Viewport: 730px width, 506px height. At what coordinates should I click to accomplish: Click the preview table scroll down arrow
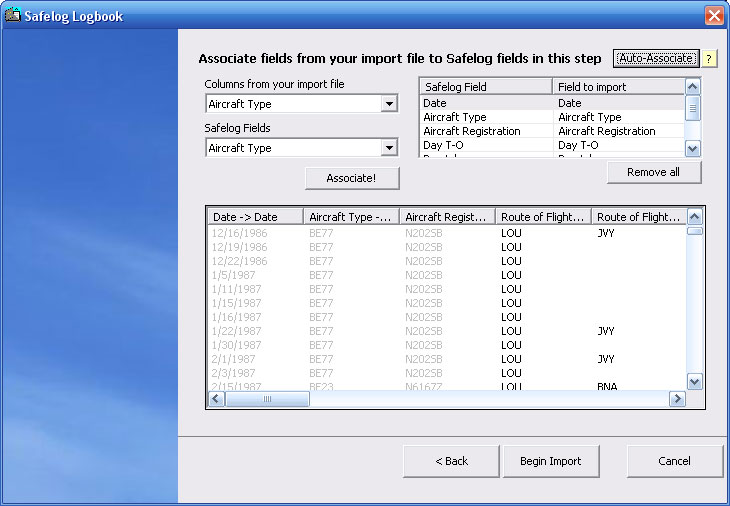click(x=695, y=382)
